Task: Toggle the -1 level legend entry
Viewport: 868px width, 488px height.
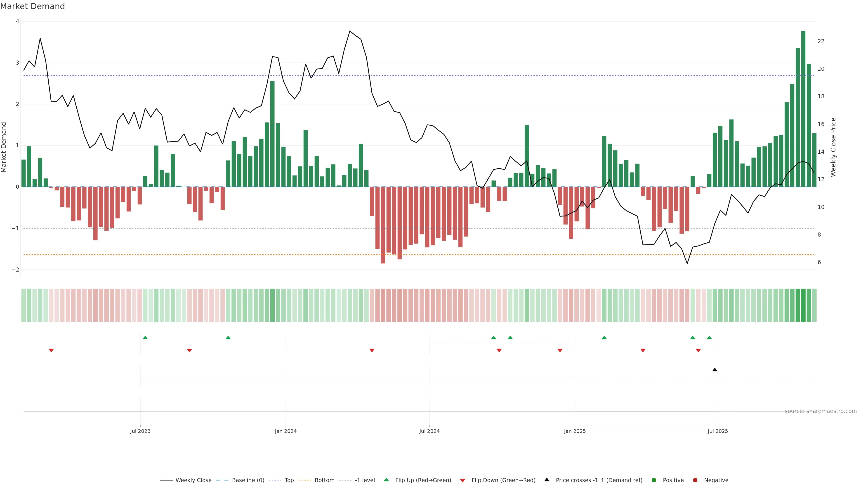Action: point(365,480)
